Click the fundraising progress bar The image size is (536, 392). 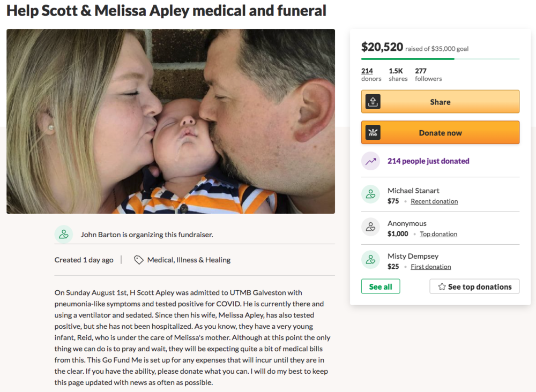440,58
